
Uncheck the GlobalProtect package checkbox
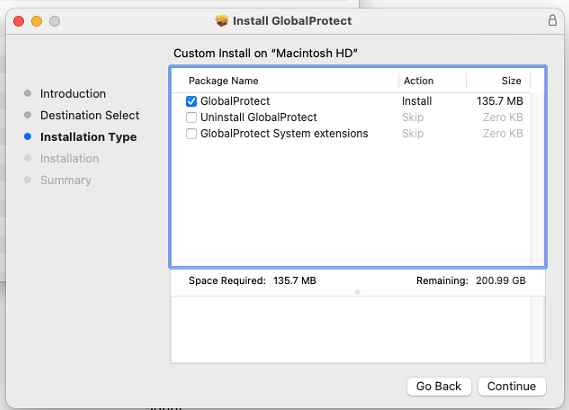pyautogui.click(x=191, y=101)
